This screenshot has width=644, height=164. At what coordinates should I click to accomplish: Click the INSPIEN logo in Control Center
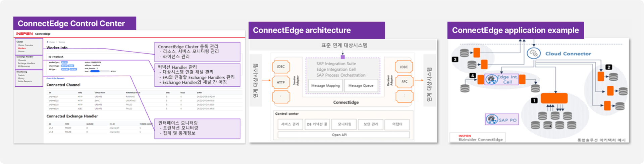24,34
